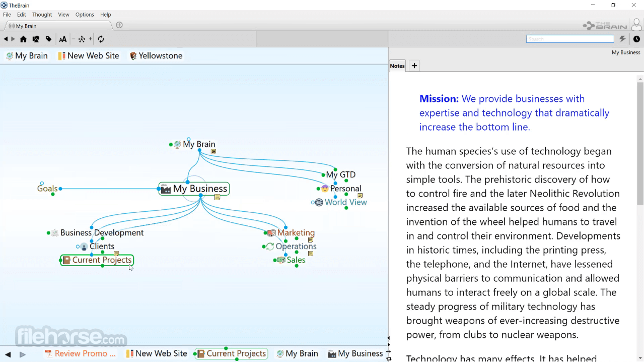The height and width of the screenshot is (362, 644).
Task: Open Review Promo in past thoughts list
Action: tap(81, 354)
